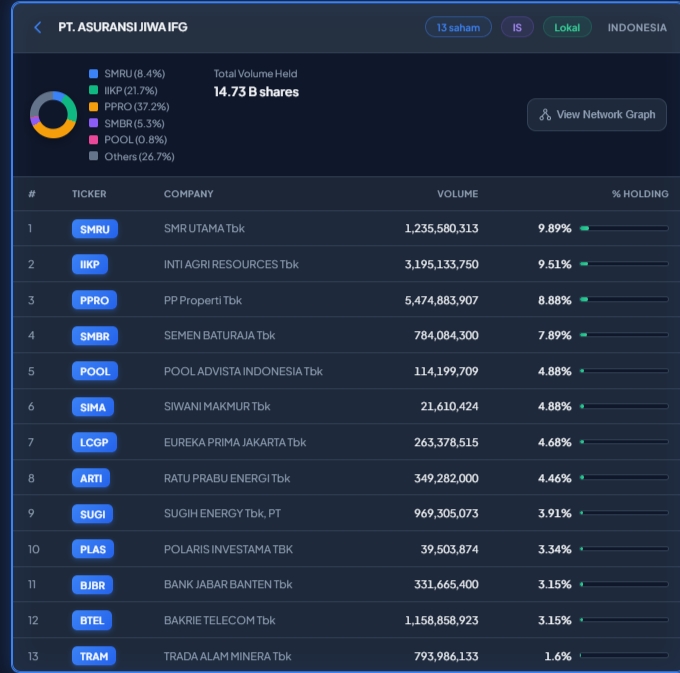This screenshot has height=673, width=680.
Task: Sort by the TICKER column header
Action: tap(89, 194)
